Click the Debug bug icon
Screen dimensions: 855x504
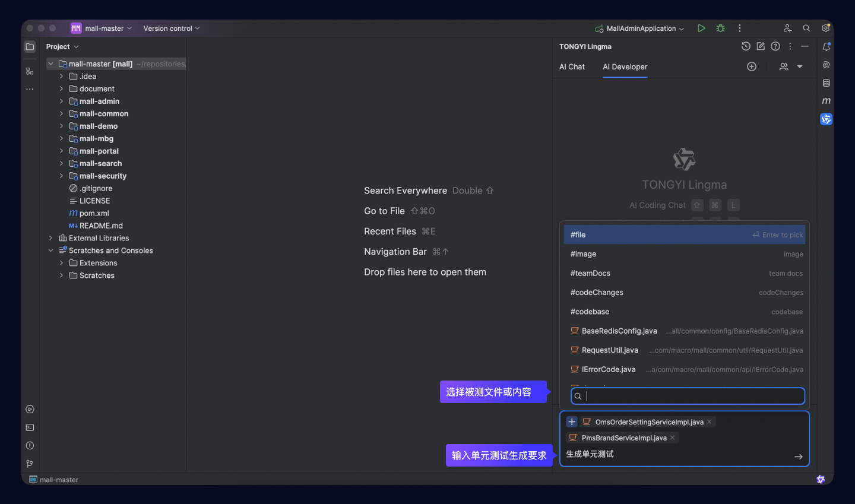(720, 28)
